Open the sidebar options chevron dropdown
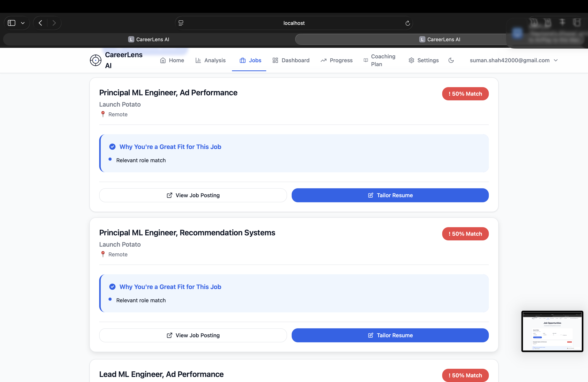 click(x=23, y=23)
